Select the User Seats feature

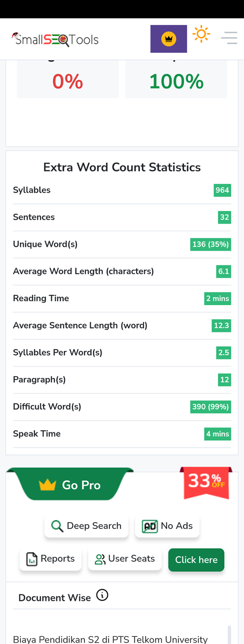[x=125, y=559]
